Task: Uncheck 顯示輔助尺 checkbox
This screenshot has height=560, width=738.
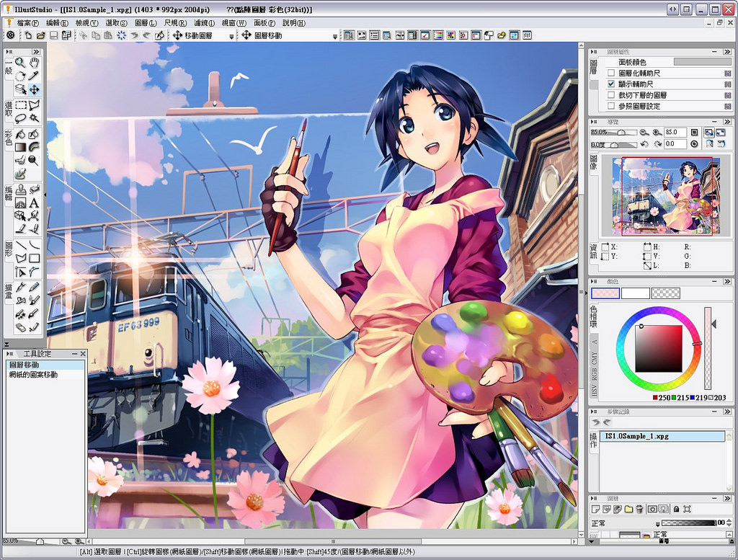Action: 611,84
